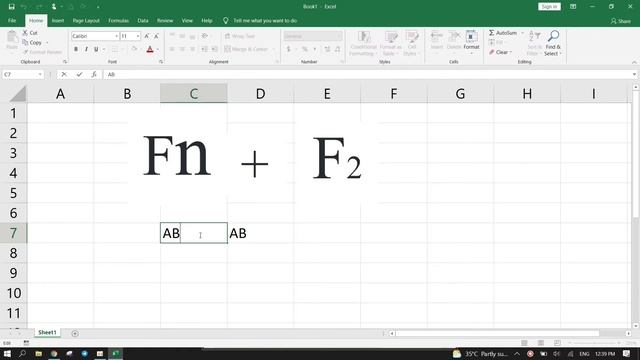640x360 pixels.
Task: Click the Sign in button
Action: 549,7
